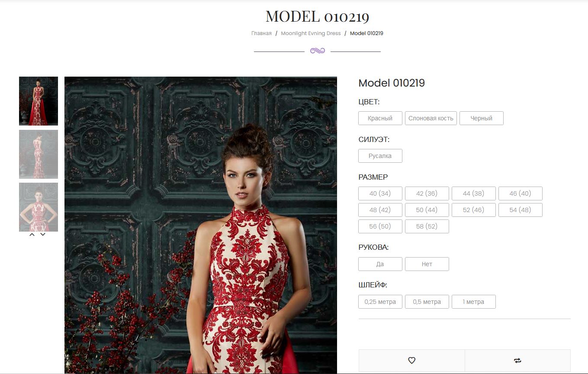
Task: Choose 1 метра train length
Action: coord(474,302)
